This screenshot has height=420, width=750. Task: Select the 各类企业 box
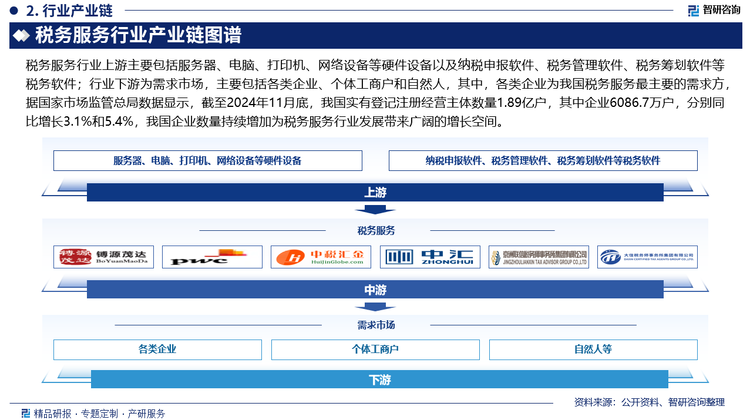click(157, 349)
